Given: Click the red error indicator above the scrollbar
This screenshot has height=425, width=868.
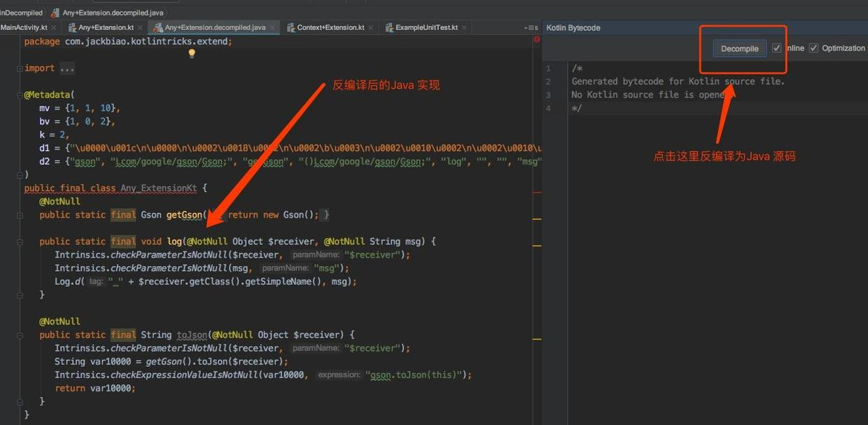Looking at the screenshot, I should 537,40.
